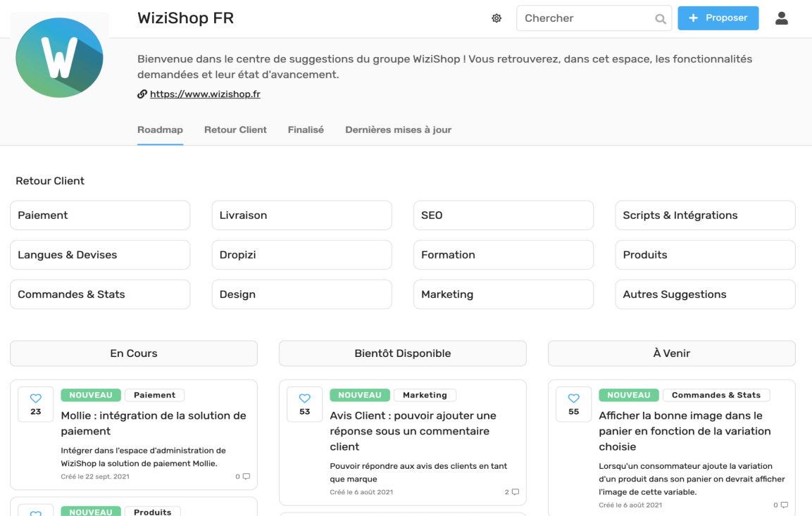Viewport: 812px width, 516px height.
Task: Click the Proposer button
Action: (x=718, y=18)
